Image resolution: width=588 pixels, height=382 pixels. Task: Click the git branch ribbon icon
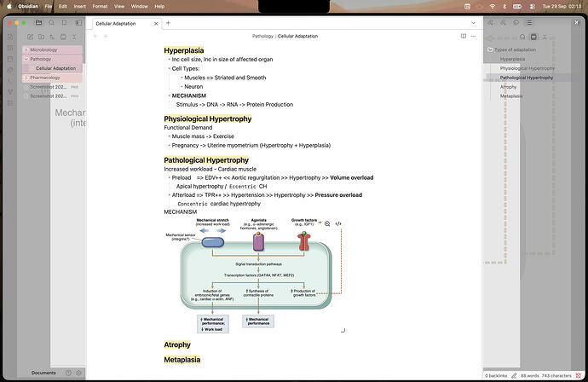(x=10, y=92)
